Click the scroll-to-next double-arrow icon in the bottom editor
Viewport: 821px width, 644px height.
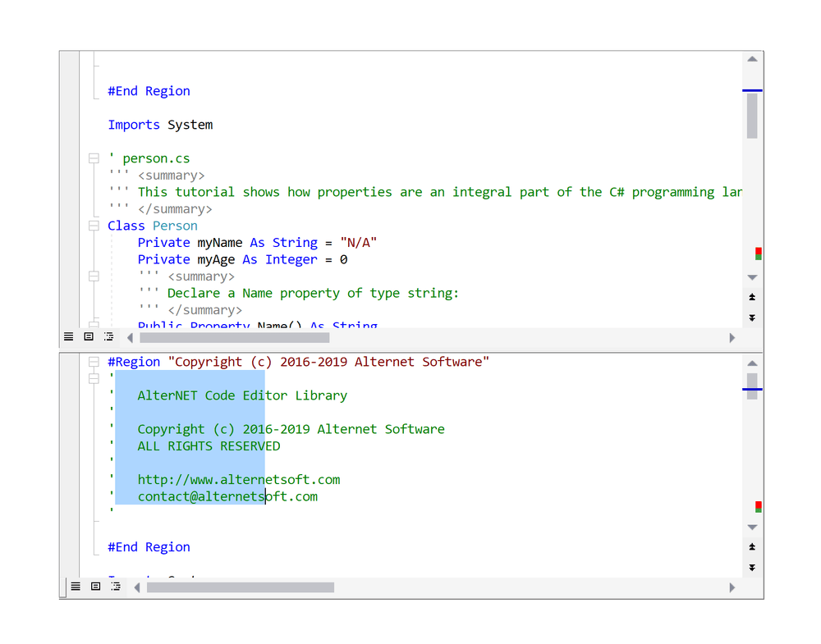(752, 567)
